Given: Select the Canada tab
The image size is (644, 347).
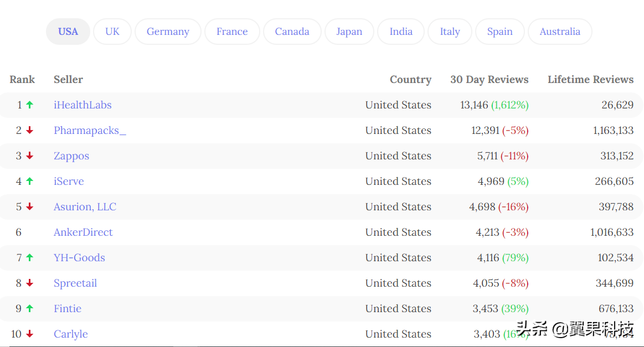Looking at the screenshot, I should tap(292, 32).
